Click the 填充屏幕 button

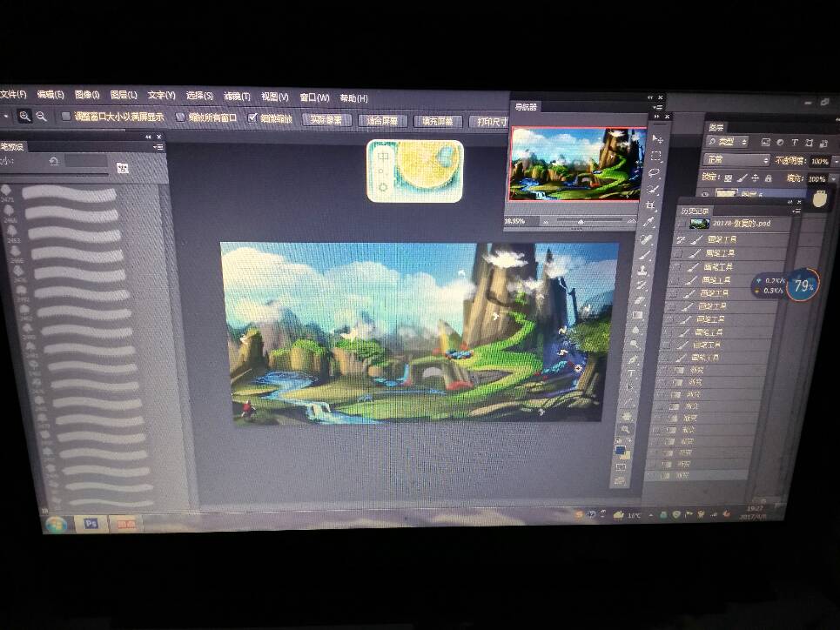click(438, 122)
